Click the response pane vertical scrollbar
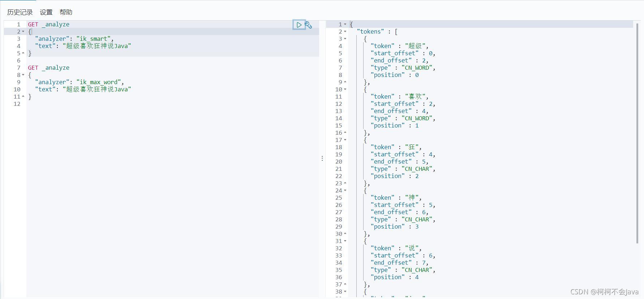Image resolution: width=644 pixels, height=299 pixels. pyautogui.click(x=637, y=134)
